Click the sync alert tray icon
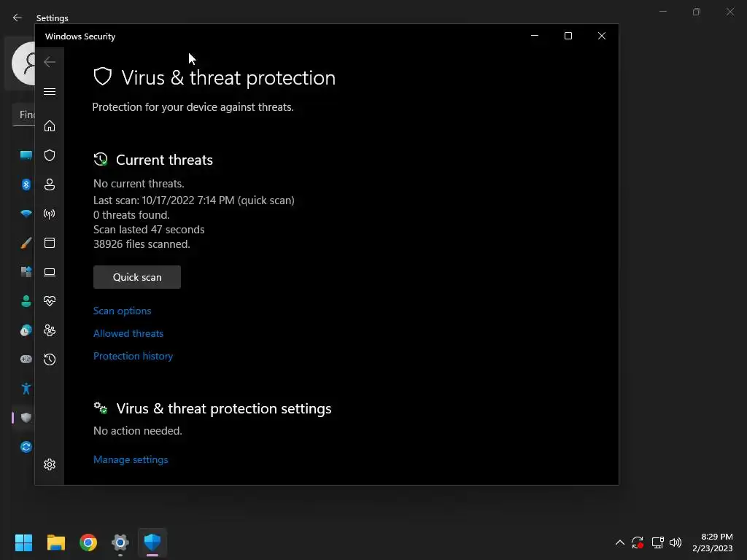Viewport: 747px width, 560px height. pos(638,542)
